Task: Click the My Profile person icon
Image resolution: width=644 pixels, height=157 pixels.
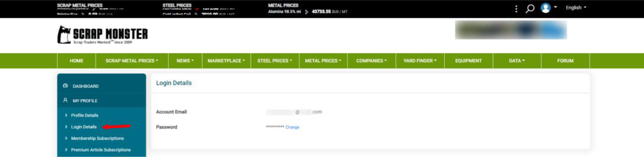Action: click(65, 100)
